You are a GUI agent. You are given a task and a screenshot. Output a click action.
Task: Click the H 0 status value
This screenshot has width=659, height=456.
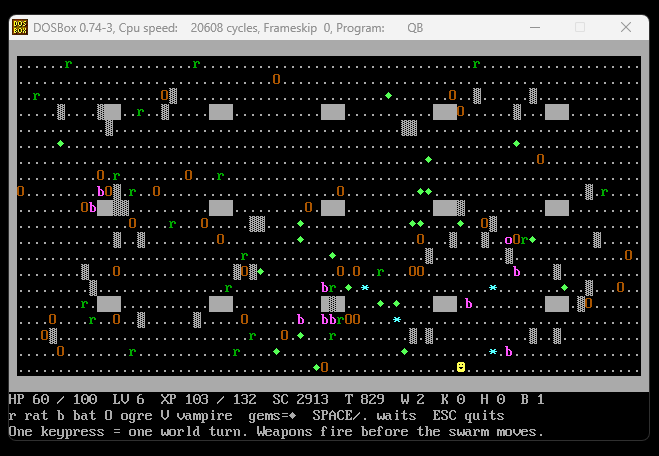493,399
